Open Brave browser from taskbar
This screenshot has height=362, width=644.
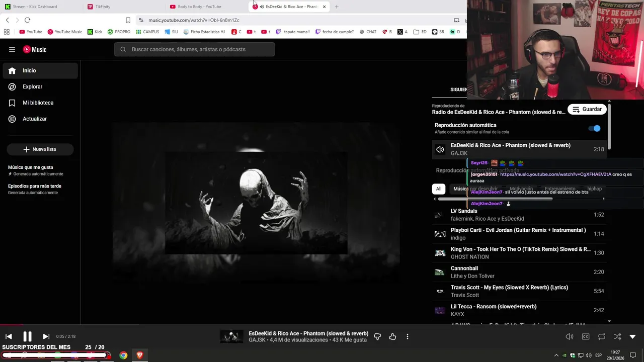click(x=139, y=355)
